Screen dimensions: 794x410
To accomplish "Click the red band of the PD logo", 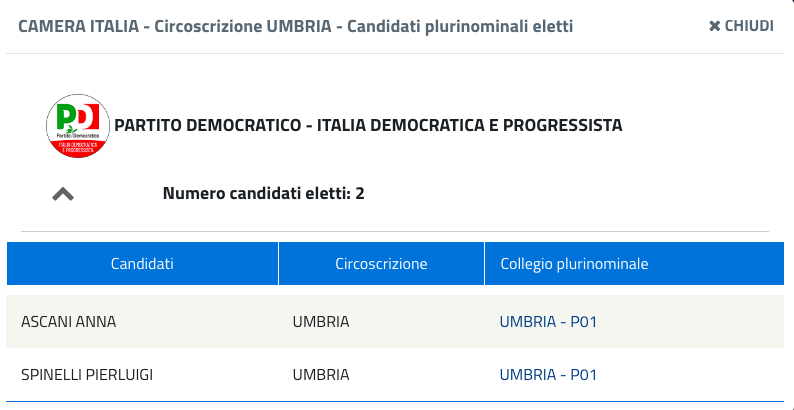I will [78, 147].
